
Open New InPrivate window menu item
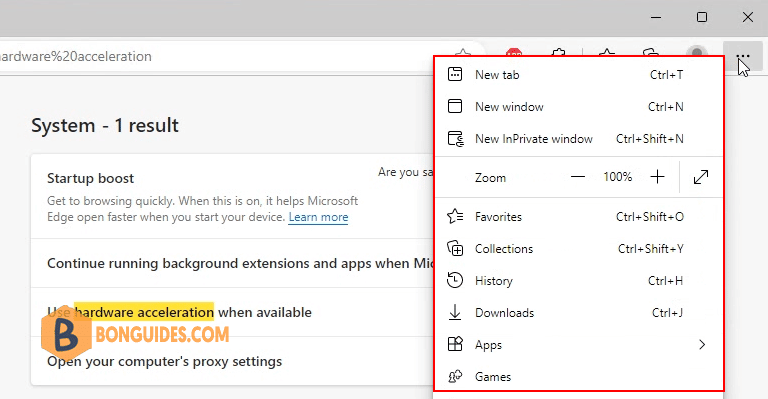point(579,139)
